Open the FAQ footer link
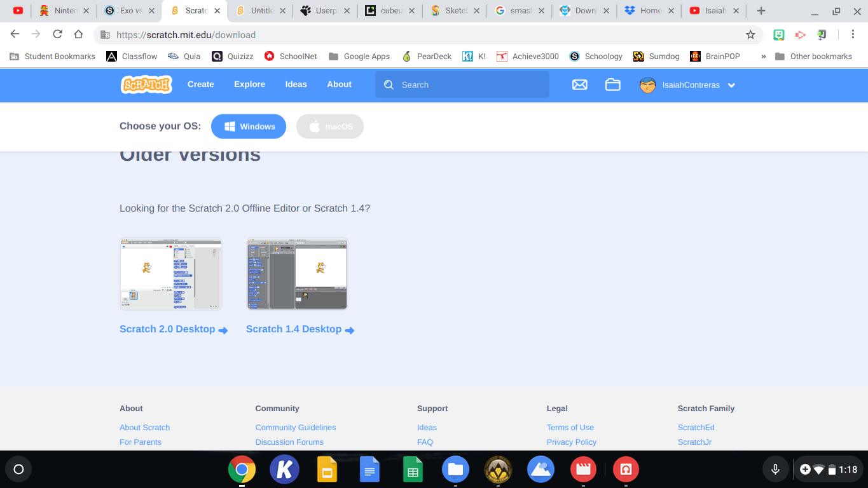This screenshot has height=488, width=868. (x=425, y=442)
